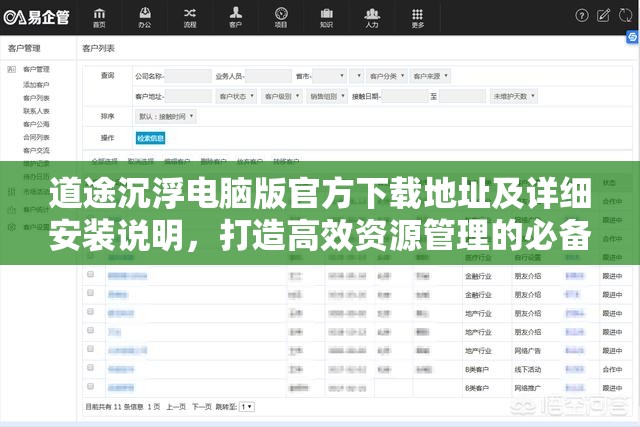
Task: Tick the checkbox in the 网络广告 row
Action: point(91,349)
